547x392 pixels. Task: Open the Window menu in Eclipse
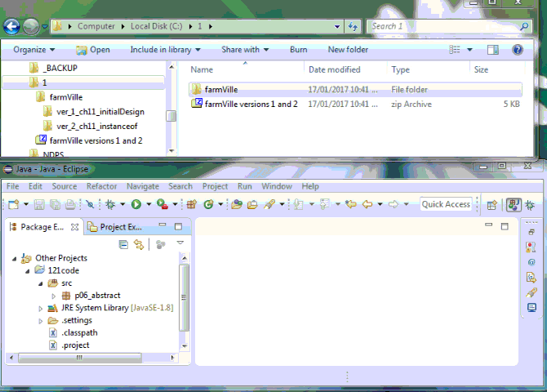point(277,186)
